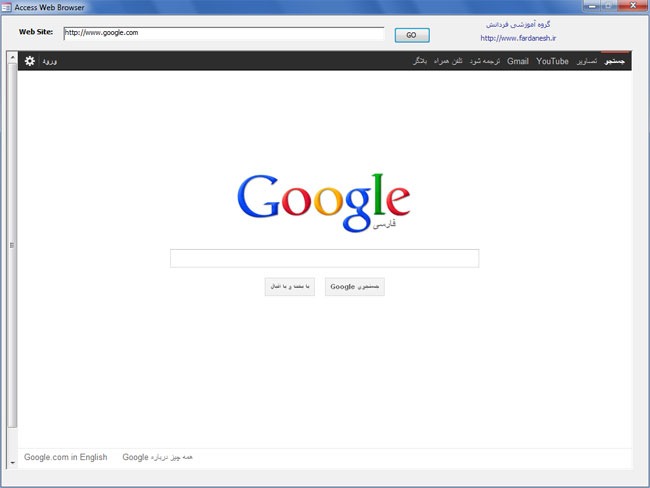The height and width of the screenshot is (488, 650).
Task: Minimize the Access Web Browser window
Action: click(x=592, y=6)
